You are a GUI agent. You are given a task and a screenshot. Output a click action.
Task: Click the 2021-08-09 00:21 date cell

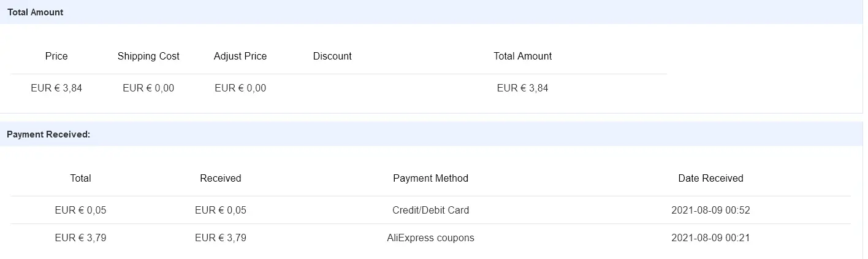pyautogui.click(x=711, y=238)
